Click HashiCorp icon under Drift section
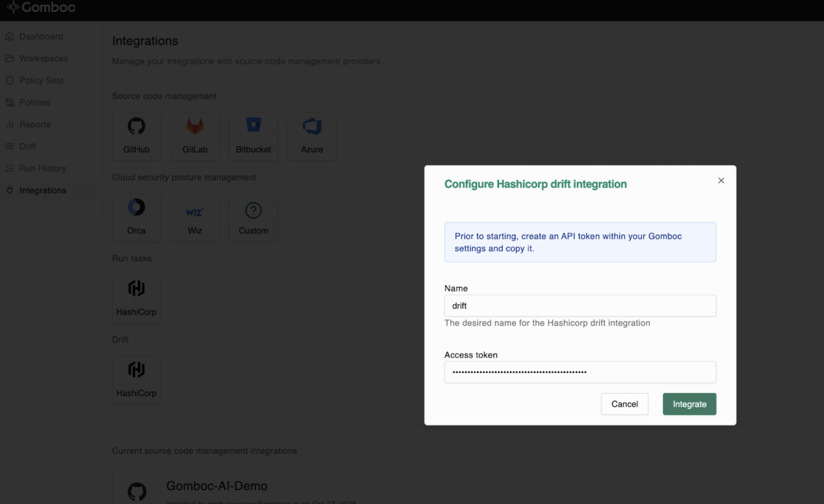824x504 pixels. [136, 370]
